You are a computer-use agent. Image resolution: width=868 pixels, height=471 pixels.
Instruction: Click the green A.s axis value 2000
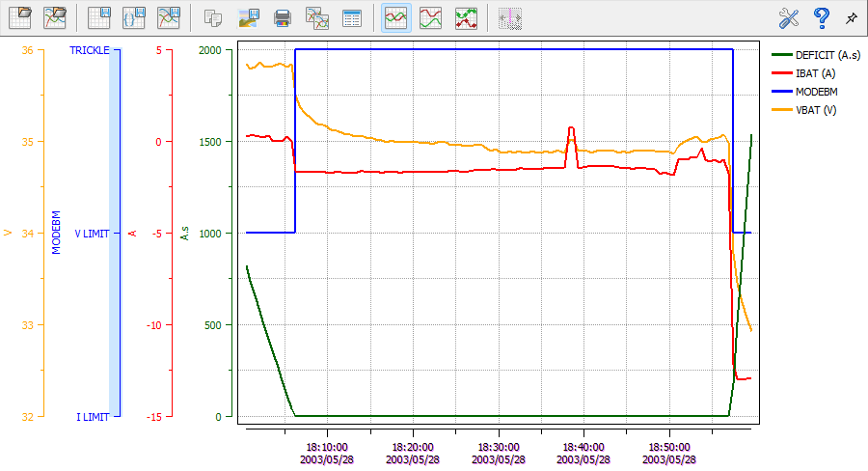[x=210, y=50]
